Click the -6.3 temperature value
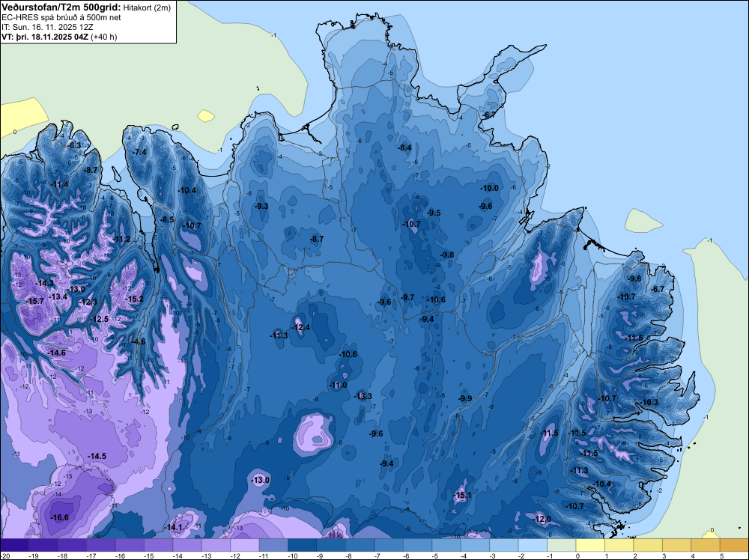Viewport: 749px width, 560px height. tap(74, 145)
